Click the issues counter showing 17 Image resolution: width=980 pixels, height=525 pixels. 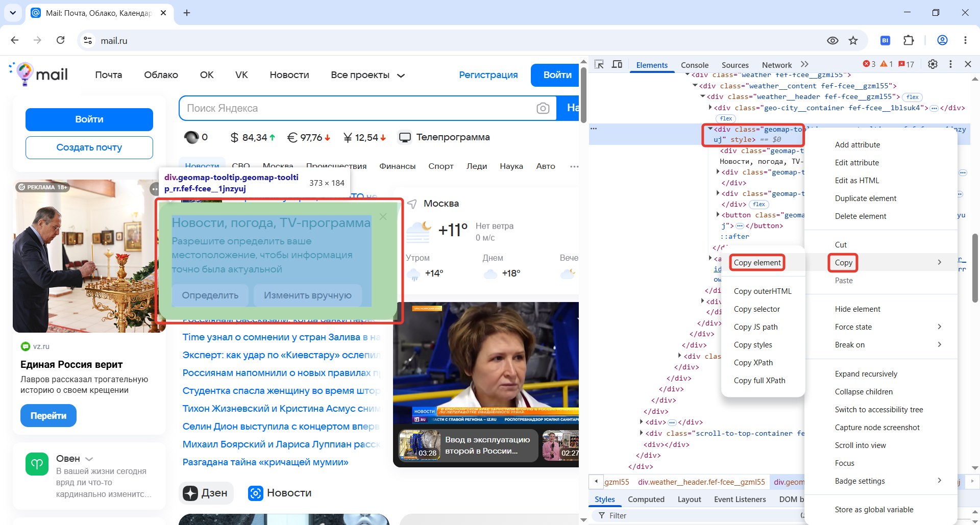(x=906, y=64)
